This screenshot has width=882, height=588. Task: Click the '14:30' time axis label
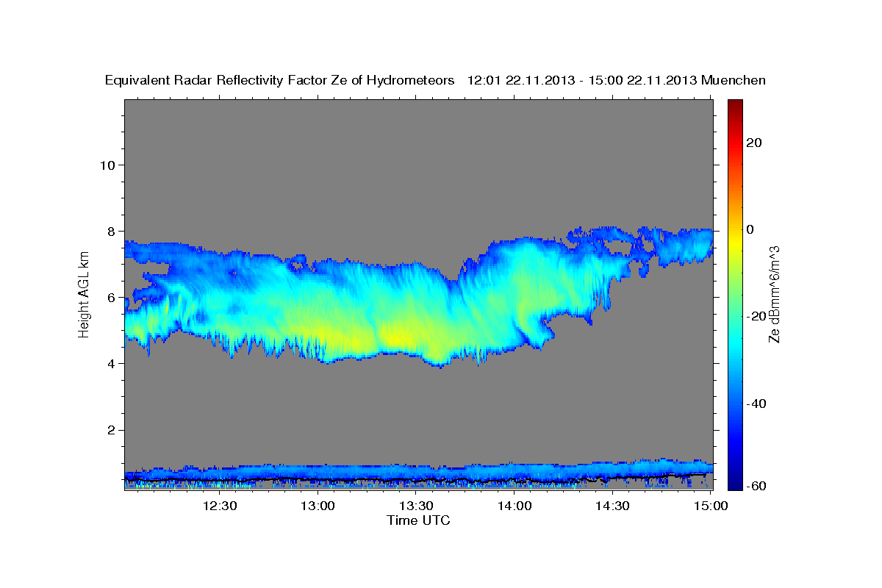click(612, 506)
